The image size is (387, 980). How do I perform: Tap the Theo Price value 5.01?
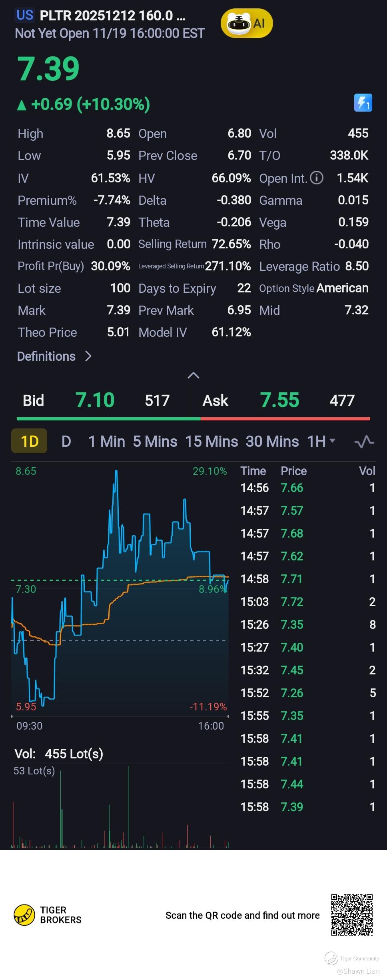(118, 332)
